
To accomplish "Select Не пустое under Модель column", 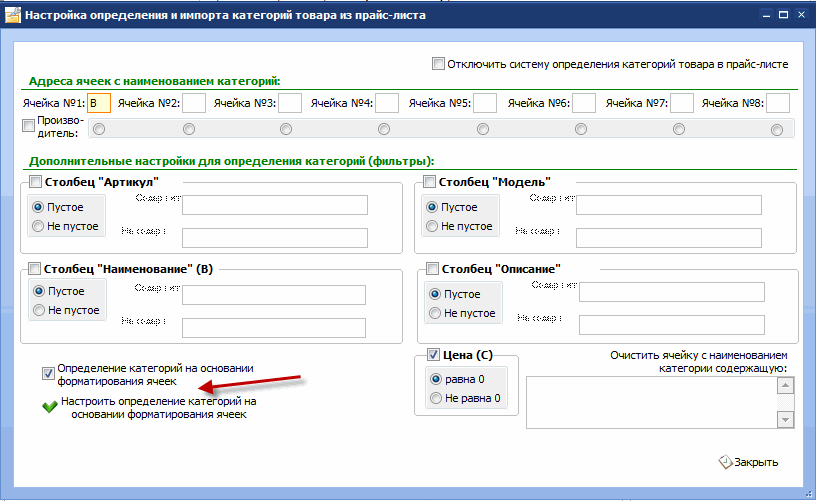I will (x=432, y=226).
